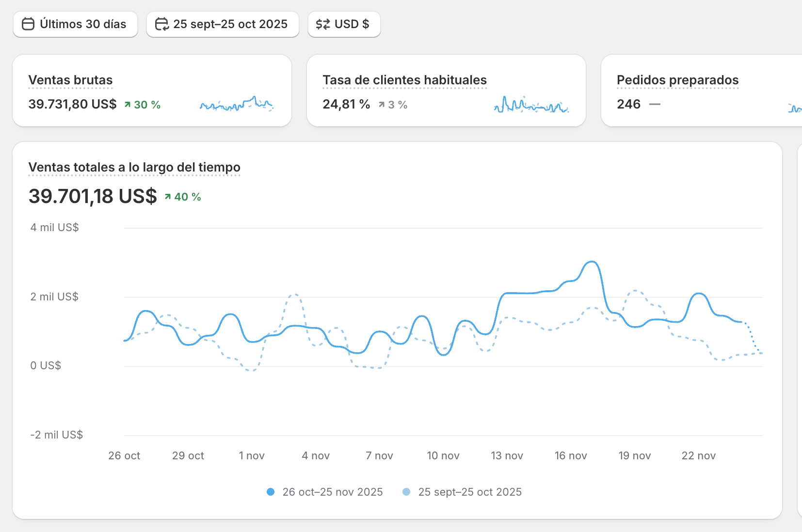Screen dimensions: 802x532
Task: Click the 39.701,18 US$ total sales value
Action: coord(93,196)
